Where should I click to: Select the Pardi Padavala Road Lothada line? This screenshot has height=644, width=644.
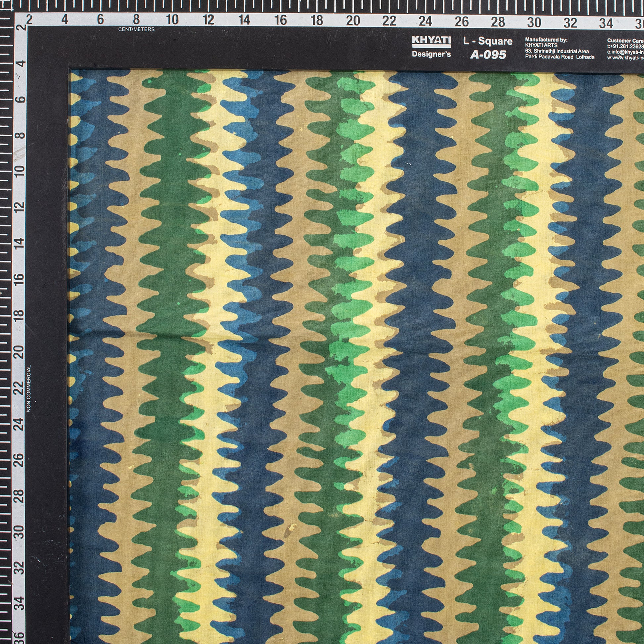pos(560,57)
